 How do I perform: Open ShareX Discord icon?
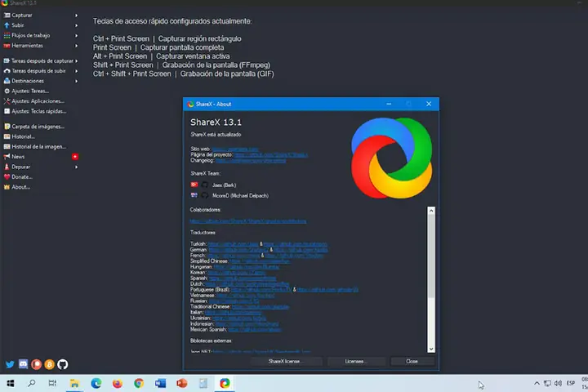[x=23, y=364]
